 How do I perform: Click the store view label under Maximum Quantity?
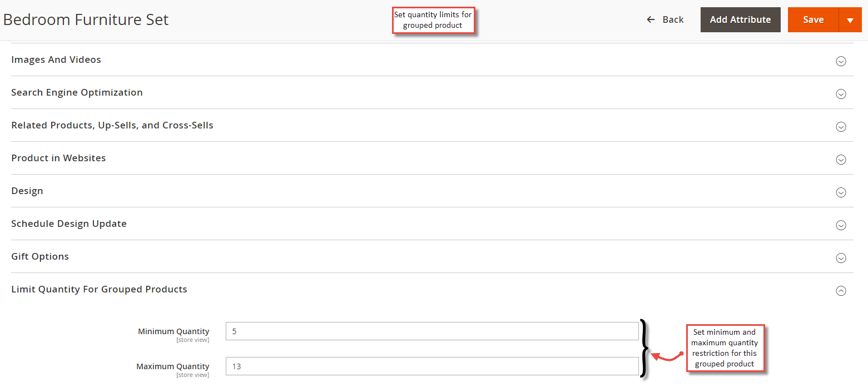[x=193, y=374]
